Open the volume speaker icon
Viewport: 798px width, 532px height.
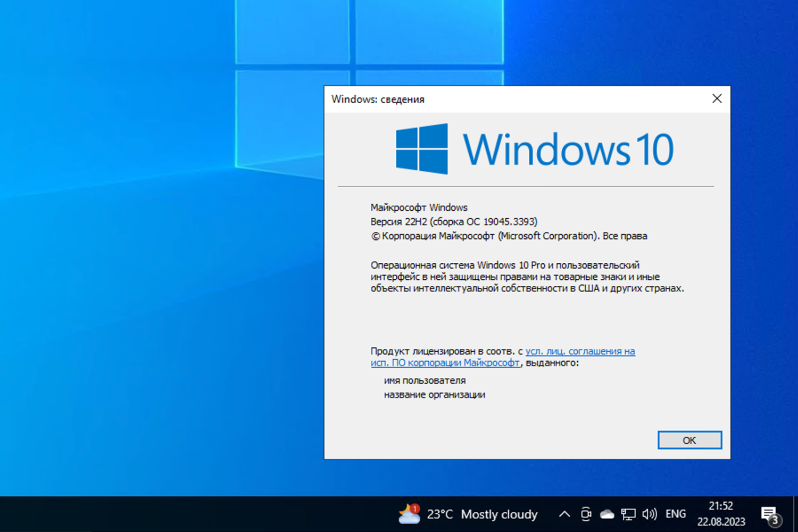(x=650, y=514)
